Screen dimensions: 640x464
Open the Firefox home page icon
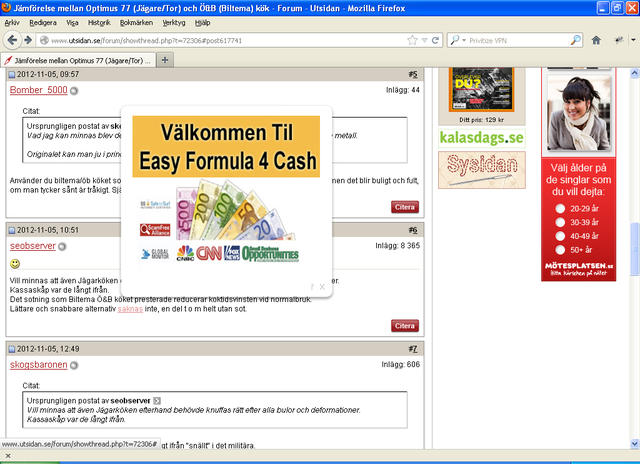(x=596, y=40)
